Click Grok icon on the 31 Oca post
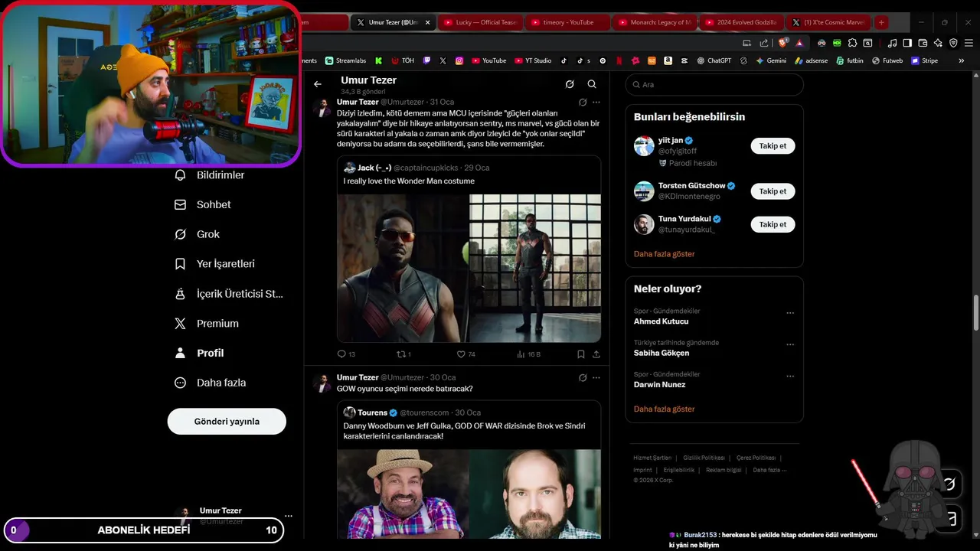Screen dimensions: 980x551 (x=583, y=102)
